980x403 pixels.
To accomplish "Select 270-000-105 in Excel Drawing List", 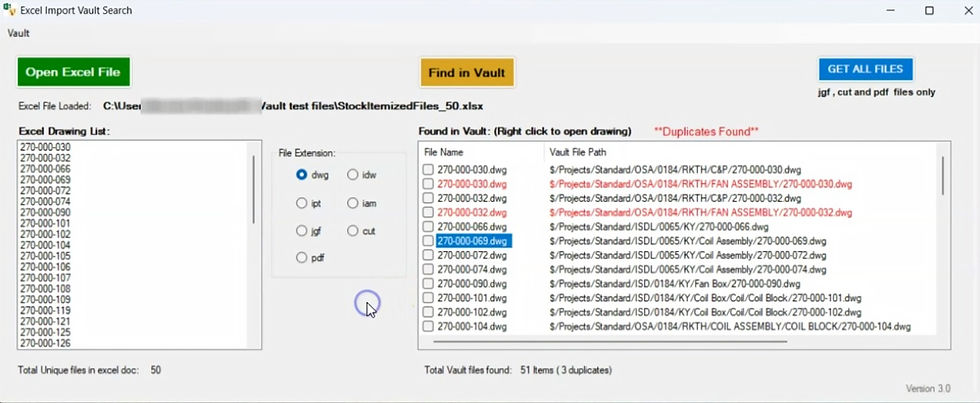I will pyautogui.click(x=45, y=256).
